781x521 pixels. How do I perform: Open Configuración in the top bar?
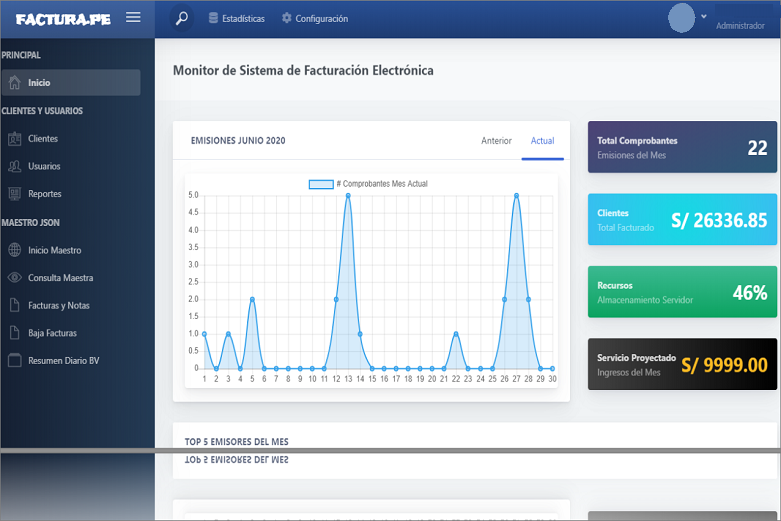click(x=315, y=18)
